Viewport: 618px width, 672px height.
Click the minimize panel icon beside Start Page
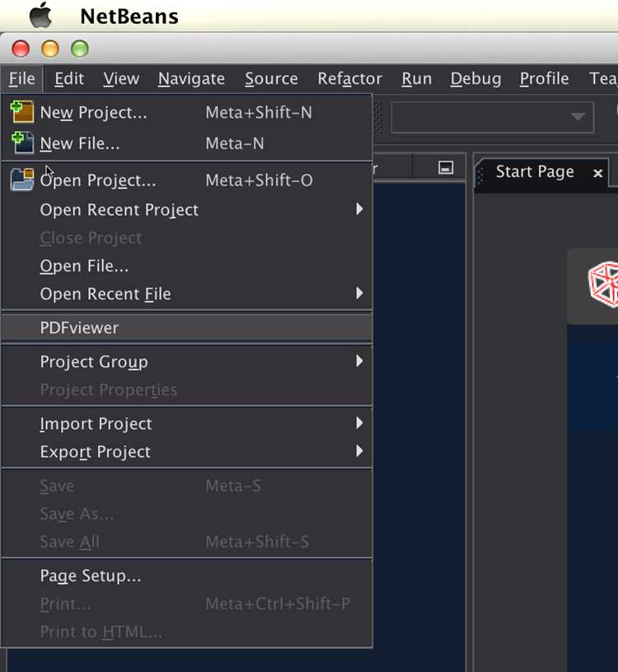click(446, 167)
